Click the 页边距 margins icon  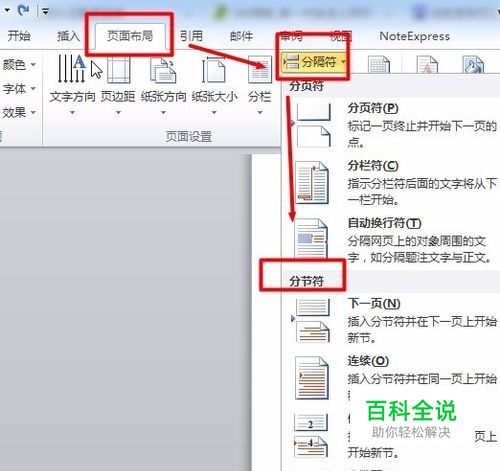point(118,69)
